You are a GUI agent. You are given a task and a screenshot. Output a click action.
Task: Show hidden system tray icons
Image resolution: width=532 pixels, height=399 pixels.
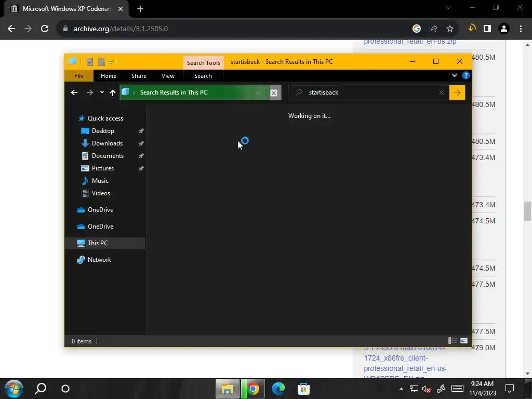[401, 389]
